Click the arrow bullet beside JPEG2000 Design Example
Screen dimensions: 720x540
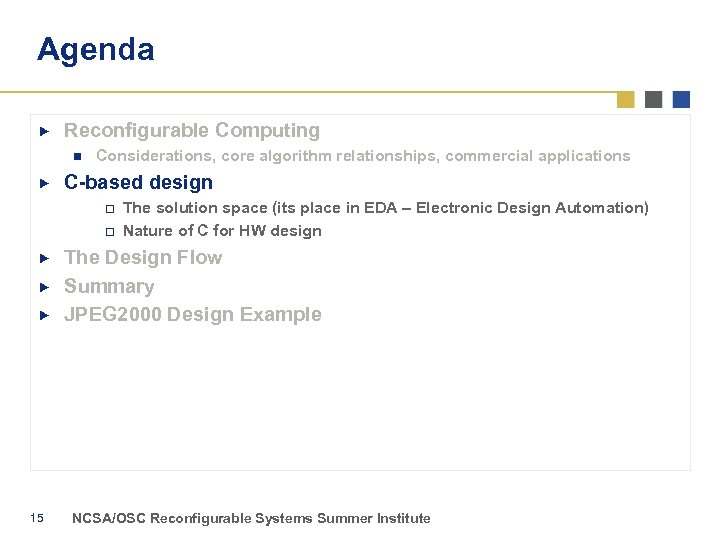(x=43, y=315)
